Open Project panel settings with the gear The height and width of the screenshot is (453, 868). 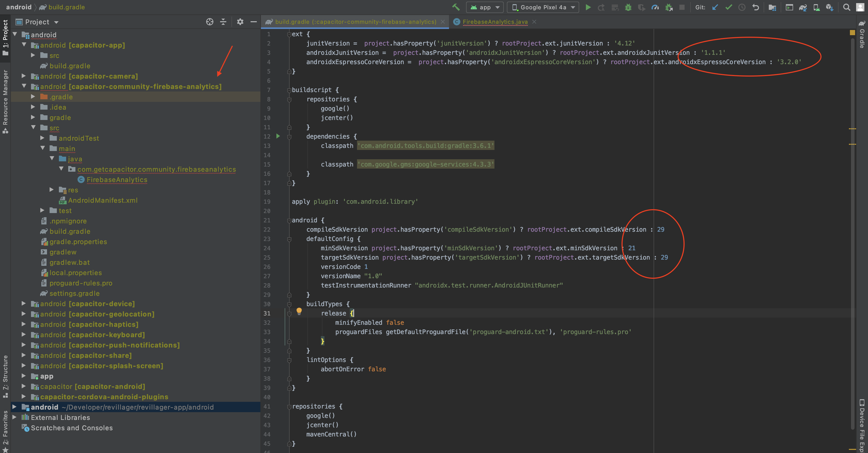[x=240, y=21]
